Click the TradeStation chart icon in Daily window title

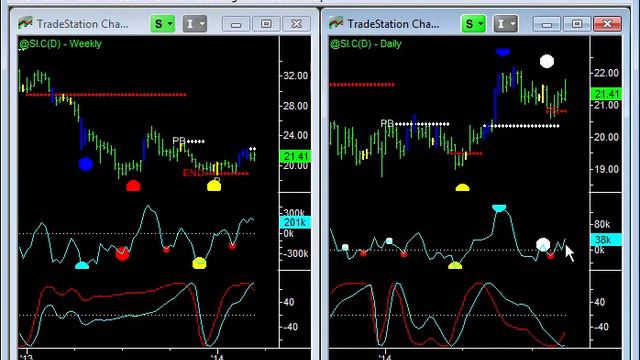[x=336, y=23]
